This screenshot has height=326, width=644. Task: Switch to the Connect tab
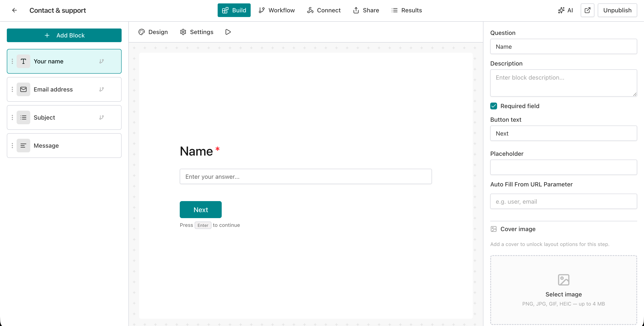pyautogui.click(x=324, y=10)
